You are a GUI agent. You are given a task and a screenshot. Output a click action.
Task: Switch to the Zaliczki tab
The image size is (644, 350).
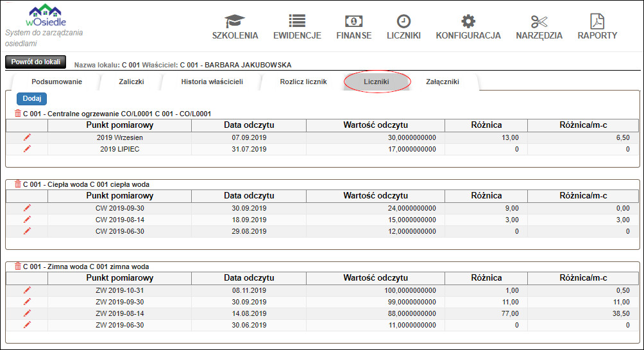pyautogui.click(x=131, y=82)
